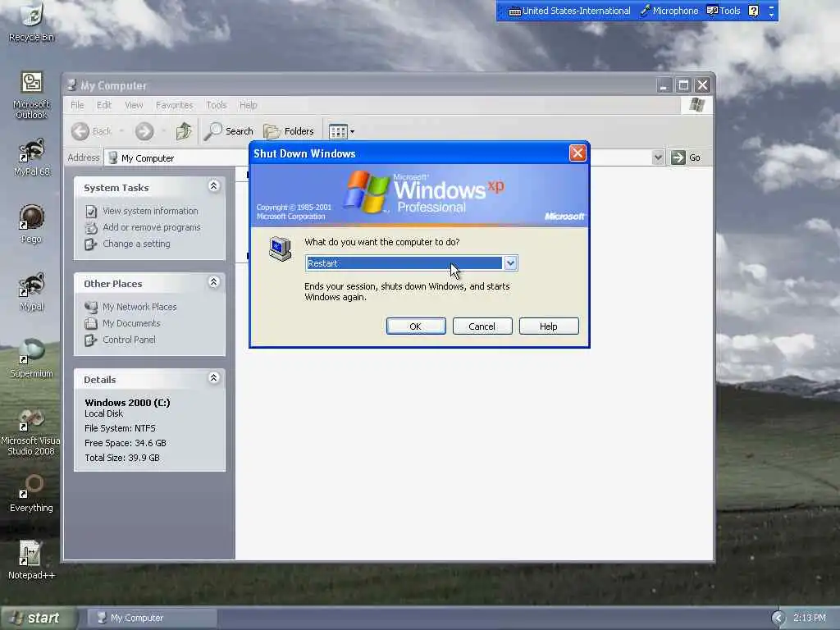The height and width of the screenshot is (630, 840).
Task: Click Microphone on the language bar
Action: point(669,11)
